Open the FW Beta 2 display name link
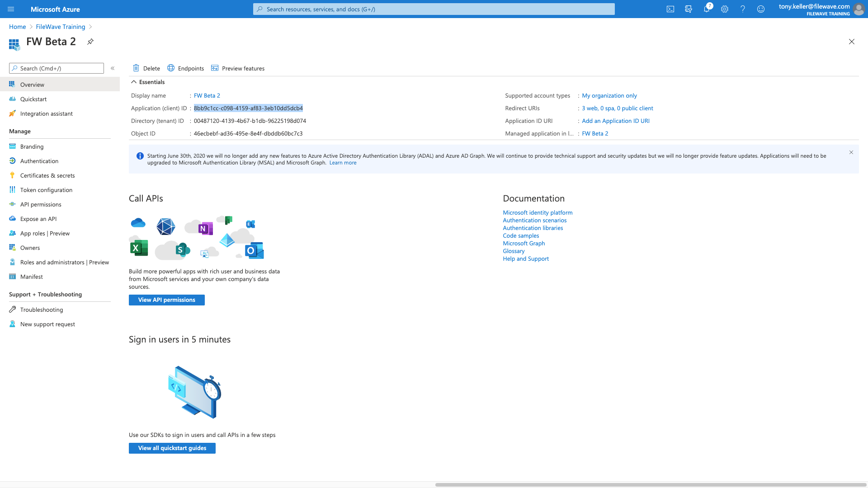868x488 pixels. (x=207, y=95)
